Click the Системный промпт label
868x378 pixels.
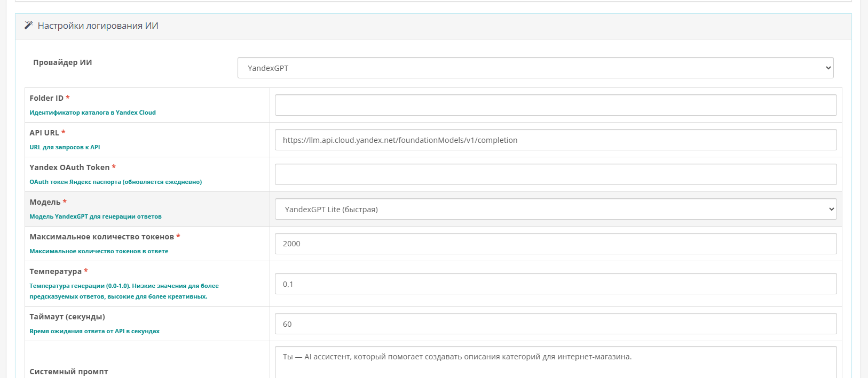tap(69, 372)
